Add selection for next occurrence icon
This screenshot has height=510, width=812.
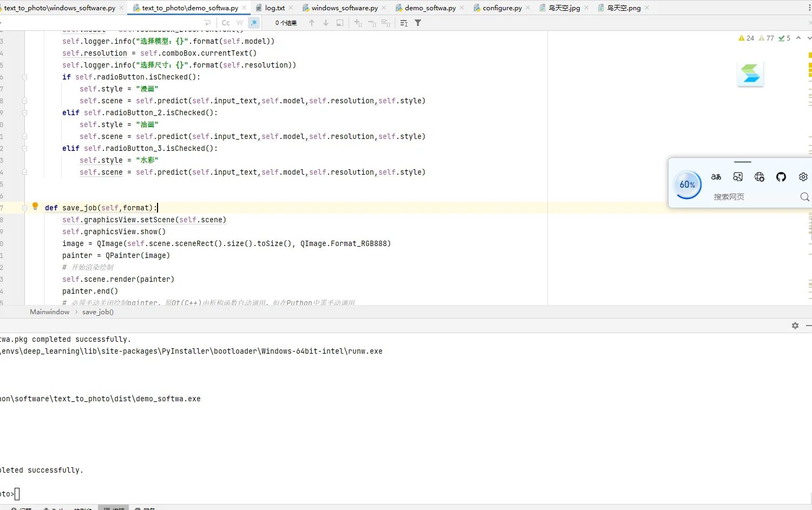[x=358, y=23]
